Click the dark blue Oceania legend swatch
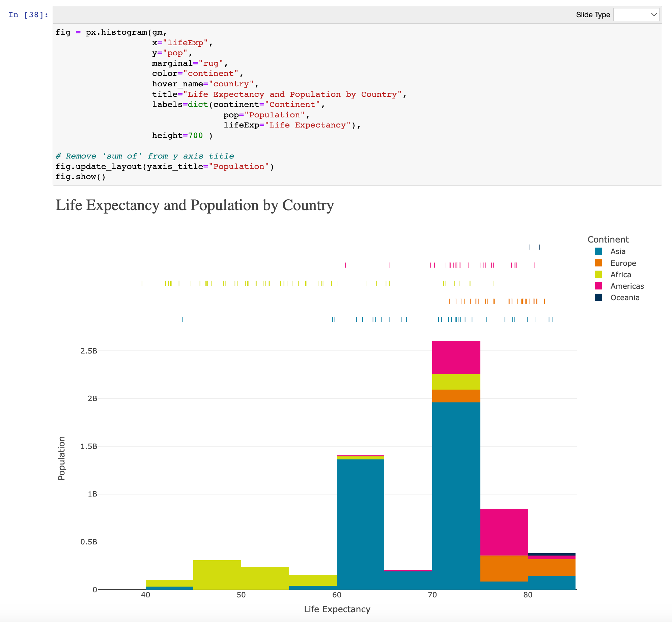Viewport: 672px width, 622px height. pyautogui.click(x=598, y=298)
